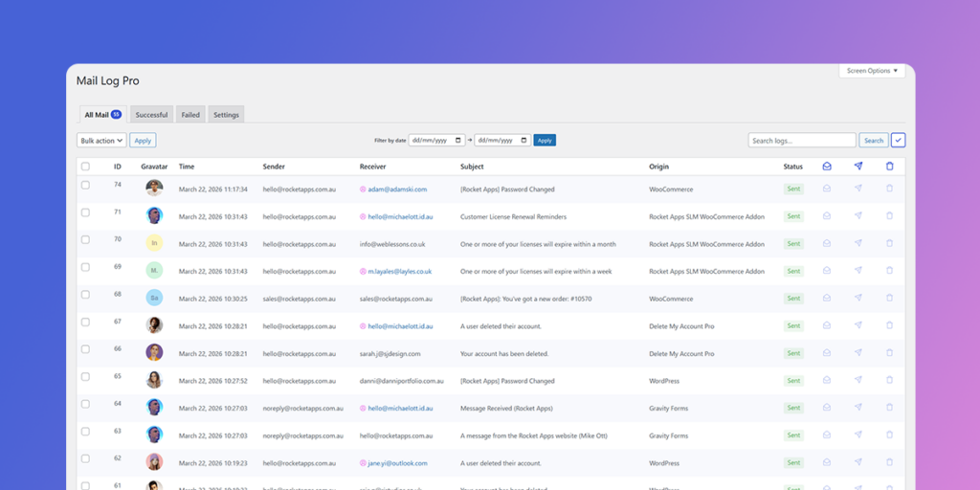Click the Subject column header
This screenshot has height=490, width=980.
472,167
